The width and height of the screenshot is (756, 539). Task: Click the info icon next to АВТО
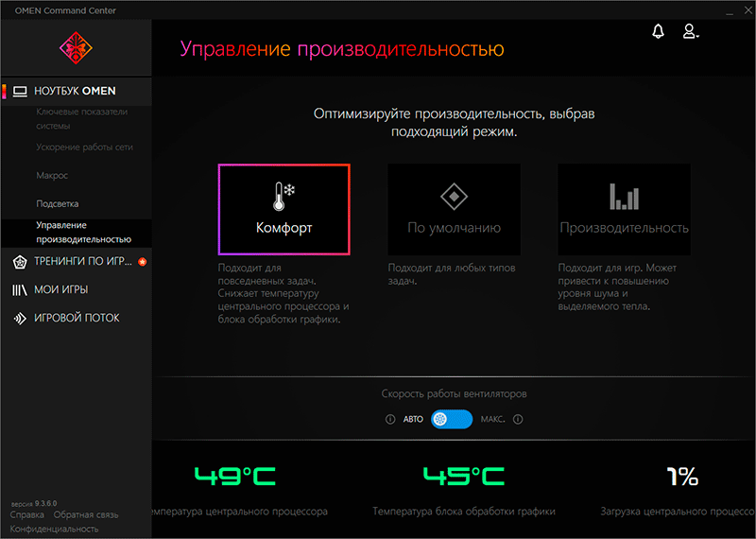coord(390,419)
